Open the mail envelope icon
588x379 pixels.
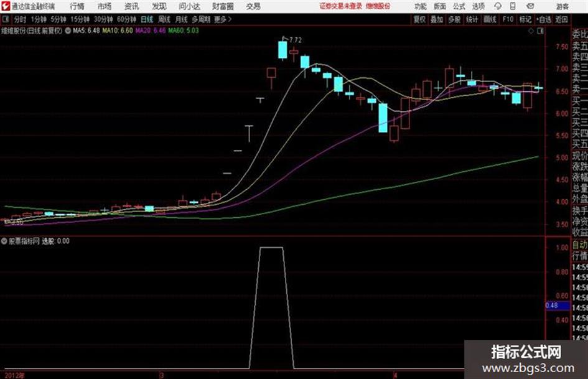[530, 6]
